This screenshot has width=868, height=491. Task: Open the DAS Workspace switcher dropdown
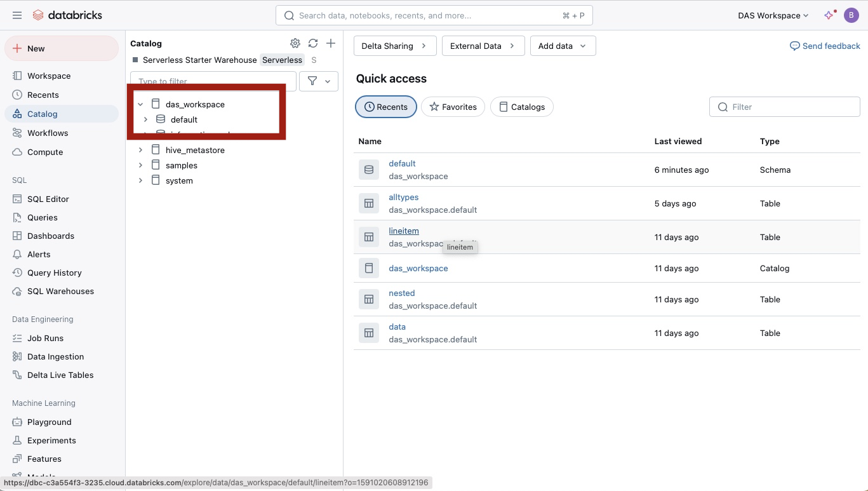pyautogui.click(x=773, y=15)
